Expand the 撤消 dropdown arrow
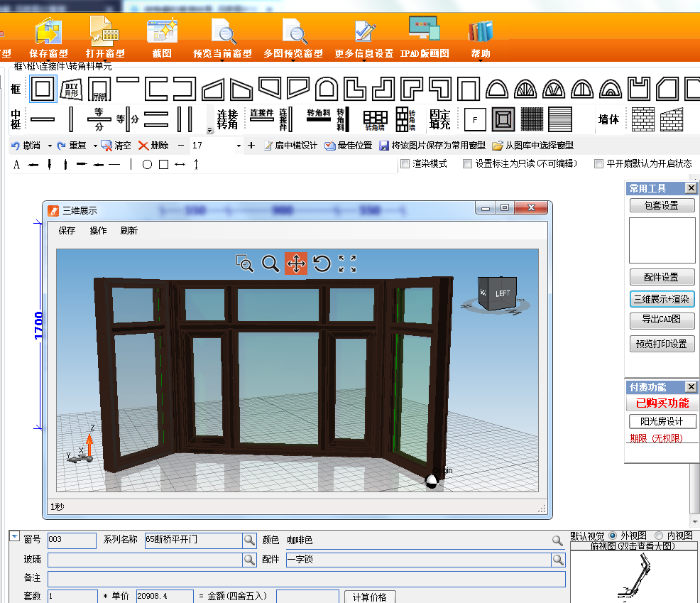The width and height of the screenshot is (700, 603). [50, 146]
